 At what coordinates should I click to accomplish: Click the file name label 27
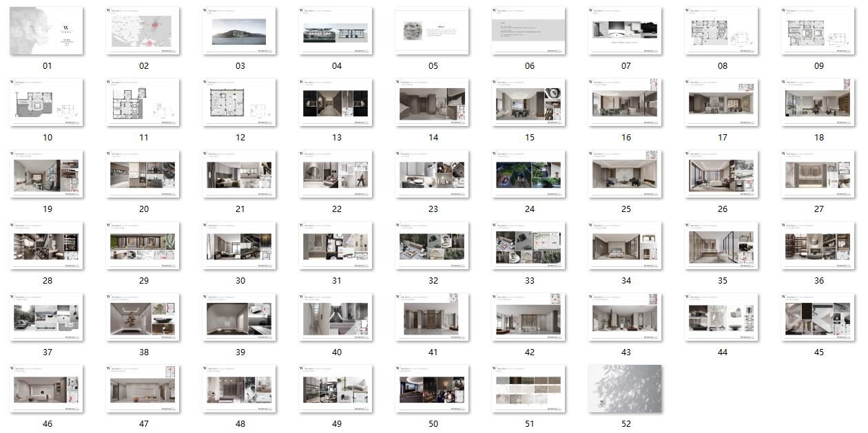[818, 209]
